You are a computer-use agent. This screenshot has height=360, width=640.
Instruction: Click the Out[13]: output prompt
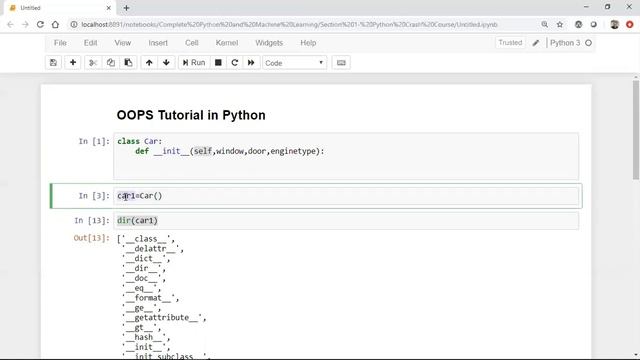coord(91,238)
